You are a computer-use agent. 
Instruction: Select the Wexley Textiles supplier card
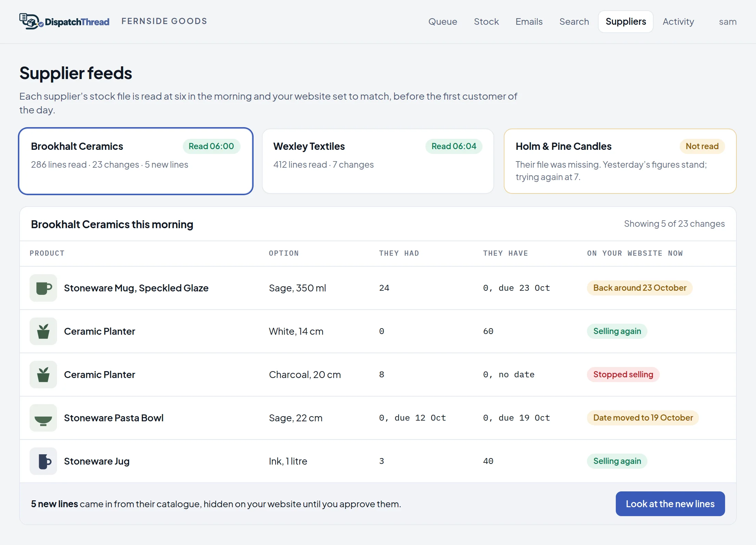coord(378,161)
